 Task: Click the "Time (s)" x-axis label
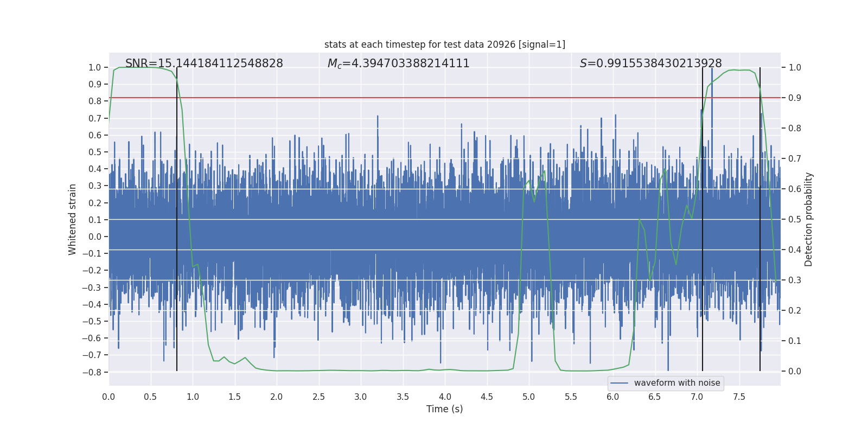[x=444, y=409]
